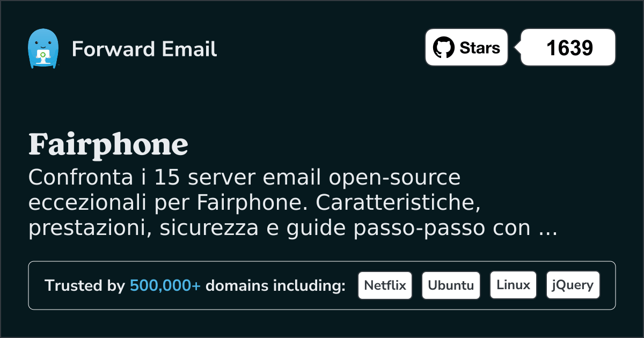
Task: Click the GitHub octocat icon
Action: pos(443,48)
